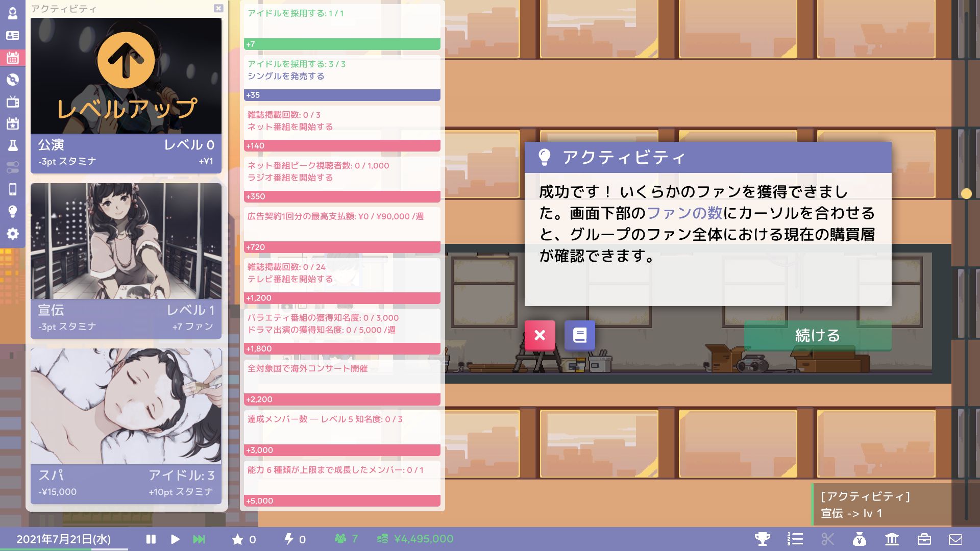The image size is (980, 551).
Task: Open the money bag finances icon
Action: [860, 539]
